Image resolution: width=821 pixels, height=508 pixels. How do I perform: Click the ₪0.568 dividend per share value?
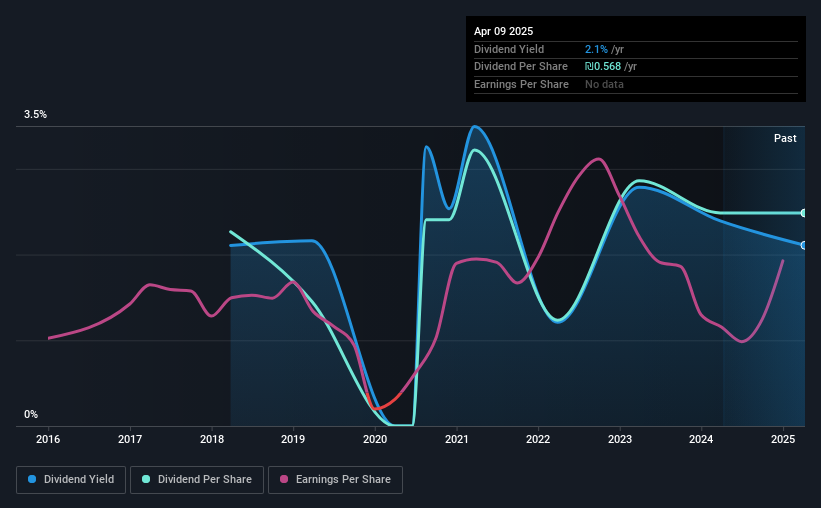603,67
